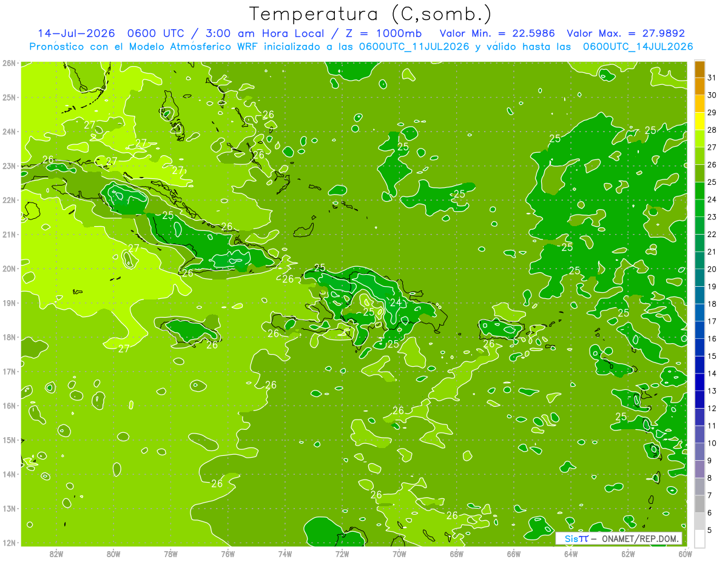Click the "24" contour label over Hispaniola

(395, 303)
